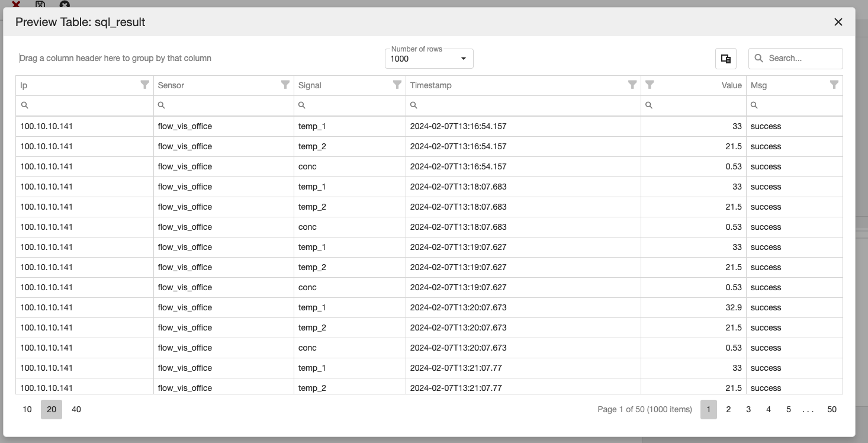
Task: Set page size to 20 rows
Action: (52, 409)
